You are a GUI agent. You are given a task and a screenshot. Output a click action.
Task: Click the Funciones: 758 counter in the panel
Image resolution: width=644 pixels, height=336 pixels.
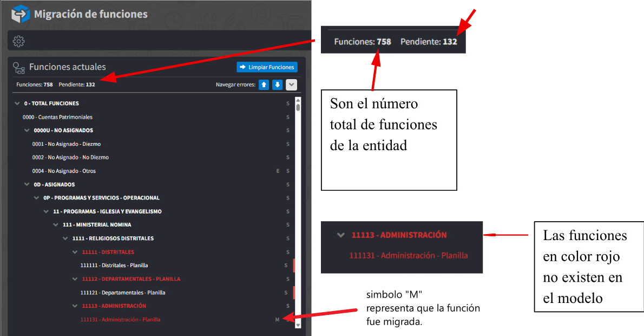(35, 85)
